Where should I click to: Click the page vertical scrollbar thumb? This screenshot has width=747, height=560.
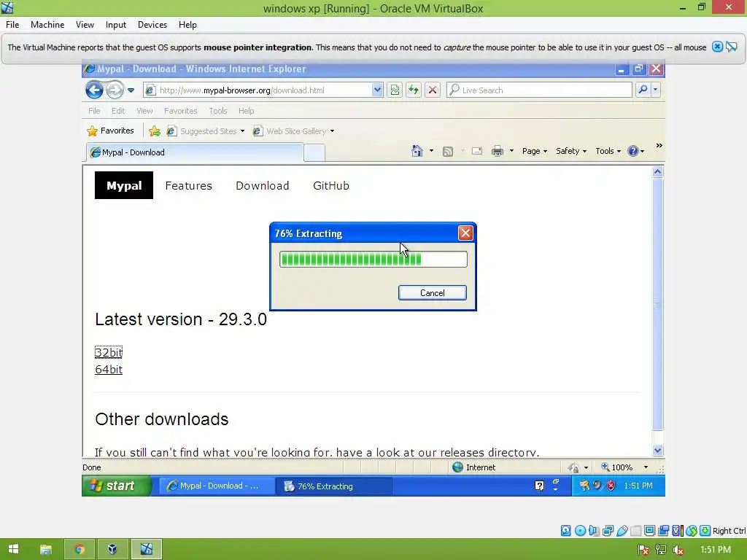point(657,305)
